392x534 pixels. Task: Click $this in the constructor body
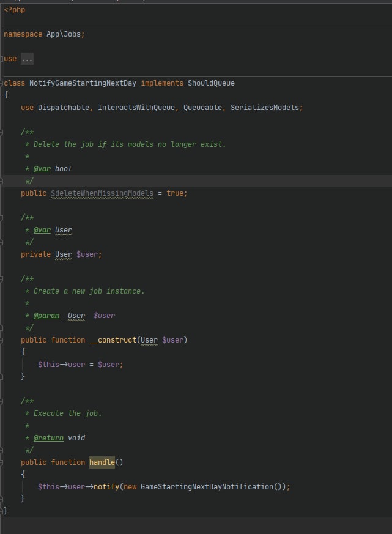point(48,365)
